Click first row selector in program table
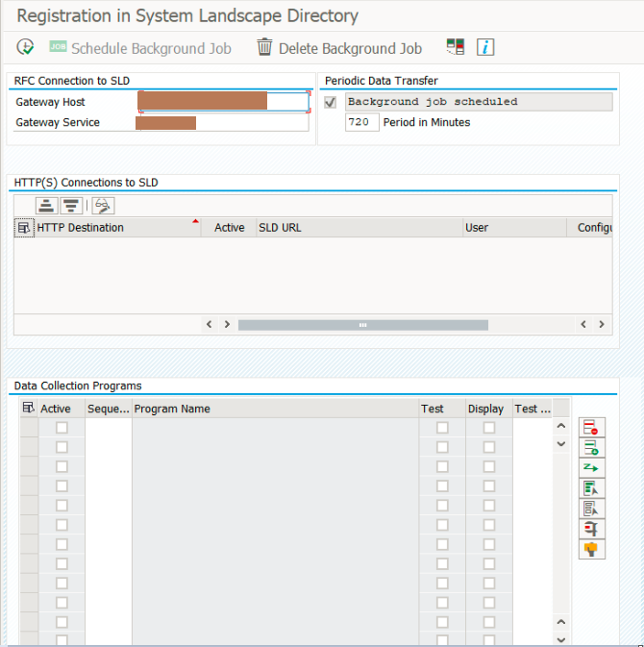The width and height of the screenshot is (644, 647). [x=29, y=428]
